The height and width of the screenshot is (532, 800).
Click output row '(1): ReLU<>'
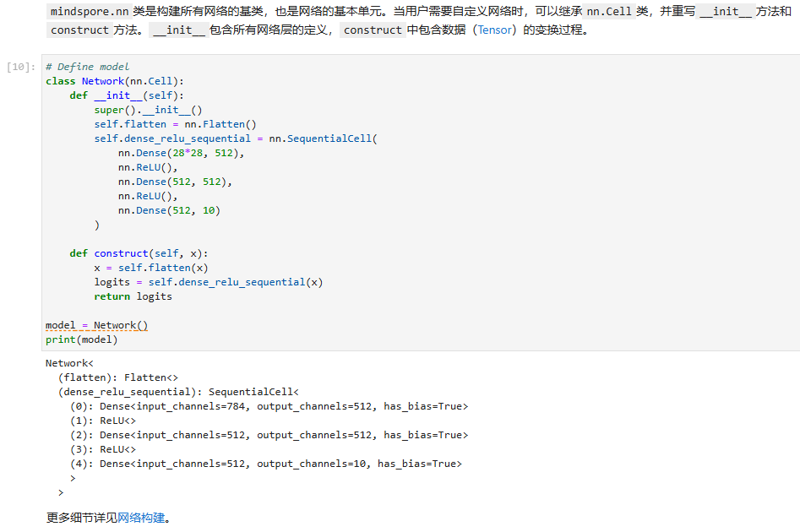click(102, 421)
